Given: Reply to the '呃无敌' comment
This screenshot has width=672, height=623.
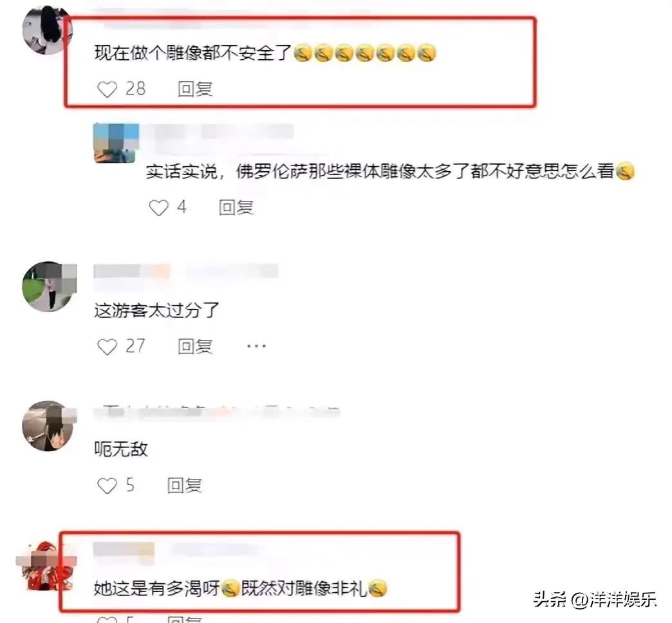Looking at the screenshot, I should point(184,485).
